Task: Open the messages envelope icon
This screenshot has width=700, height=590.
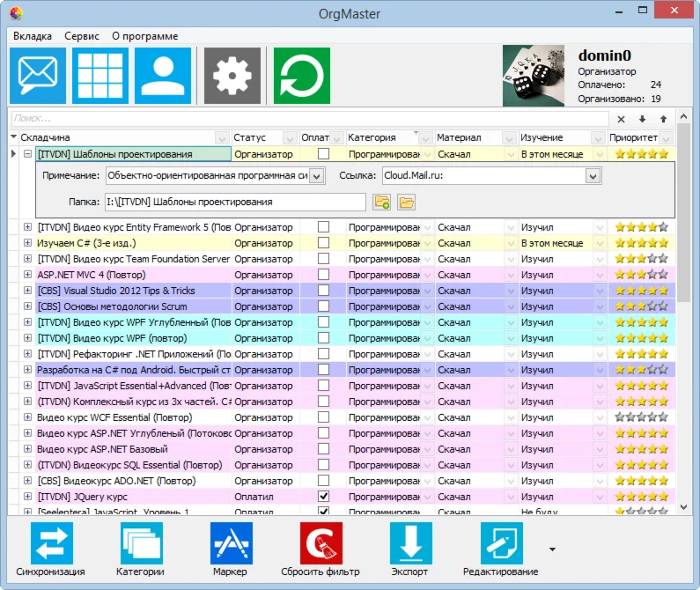Action: (x=37, y=76)
